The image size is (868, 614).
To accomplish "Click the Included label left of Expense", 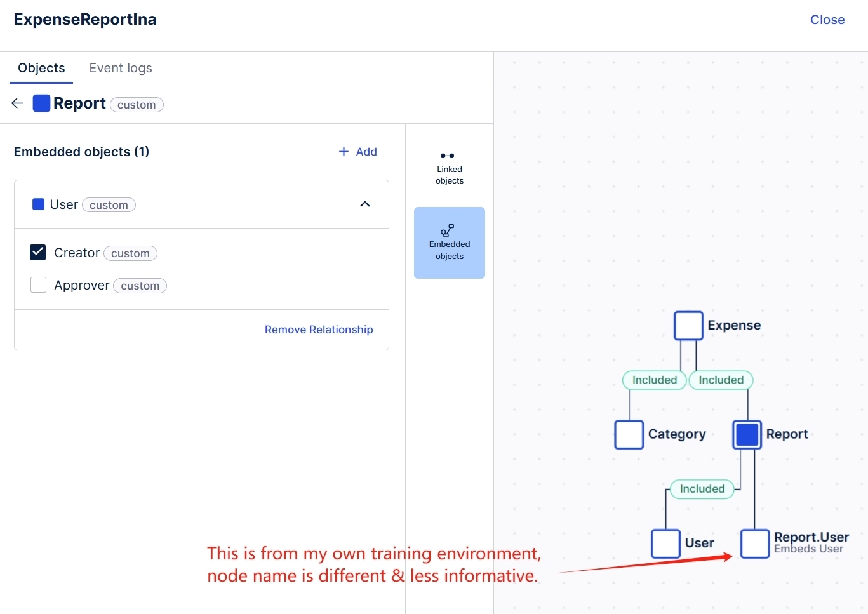I will pos(655,380).
